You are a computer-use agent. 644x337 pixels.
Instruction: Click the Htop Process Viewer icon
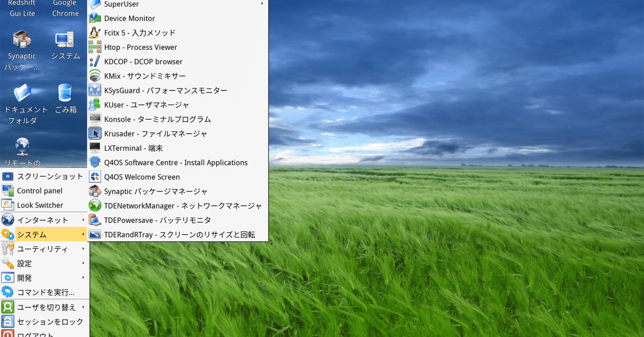coord(95,47)
